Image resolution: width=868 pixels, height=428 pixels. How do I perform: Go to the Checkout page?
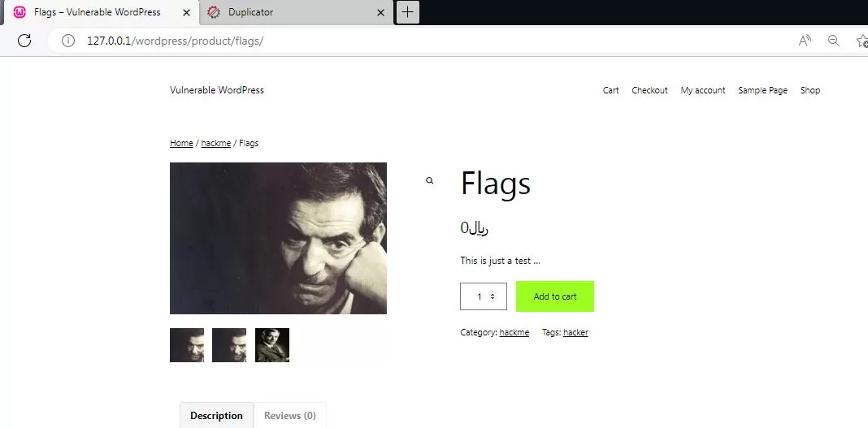(x=649, y=90)
